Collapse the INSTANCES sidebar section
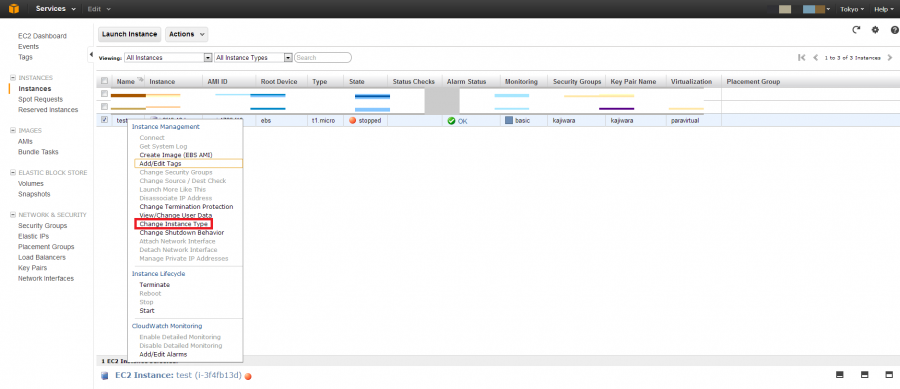The image size is (900, 389). click(13, 77)
